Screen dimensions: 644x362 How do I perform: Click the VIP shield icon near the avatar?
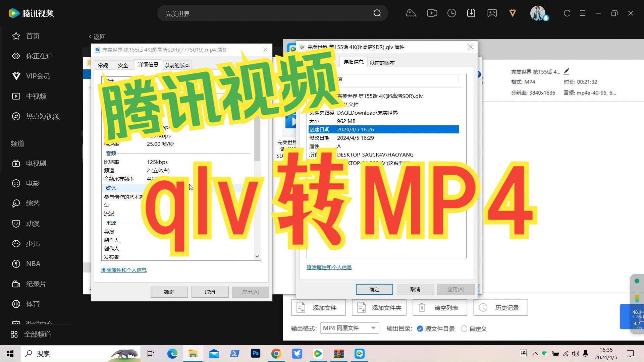coord(512,13)
